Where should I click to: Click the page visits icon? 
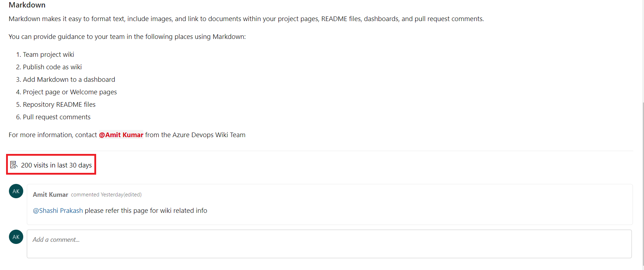(x=14, y=165)
